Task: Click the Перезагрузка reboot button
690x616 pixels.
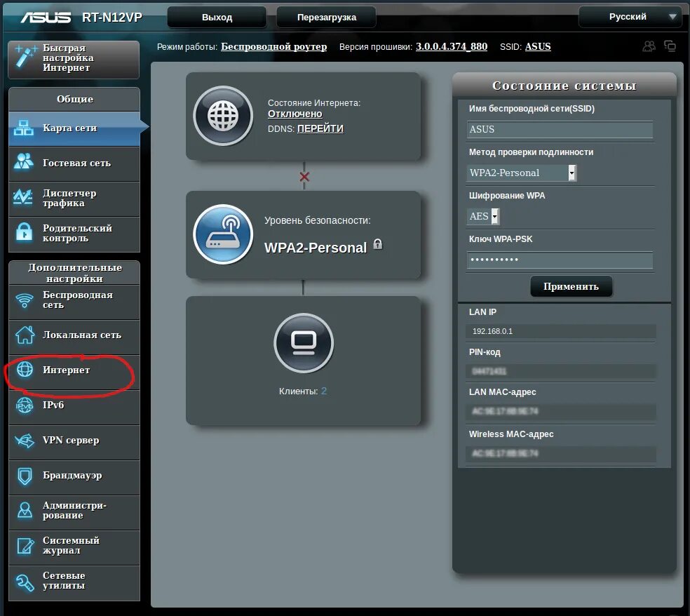Action: pyautogui.click(x=327, y=17)
